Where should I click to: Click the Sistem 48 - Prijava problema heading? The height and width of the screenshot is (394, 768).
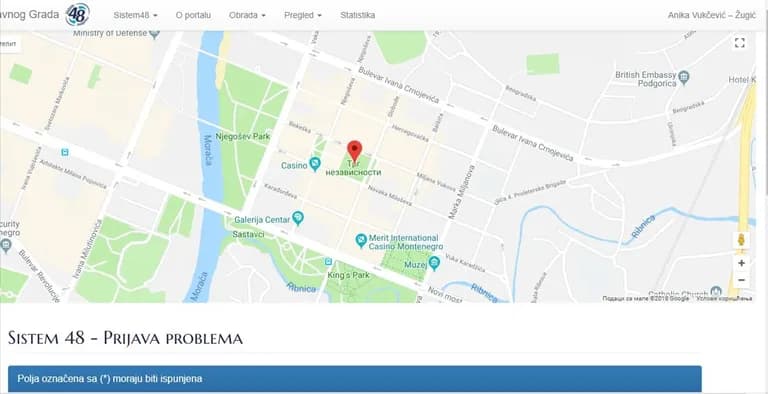(x=125, y=338)
